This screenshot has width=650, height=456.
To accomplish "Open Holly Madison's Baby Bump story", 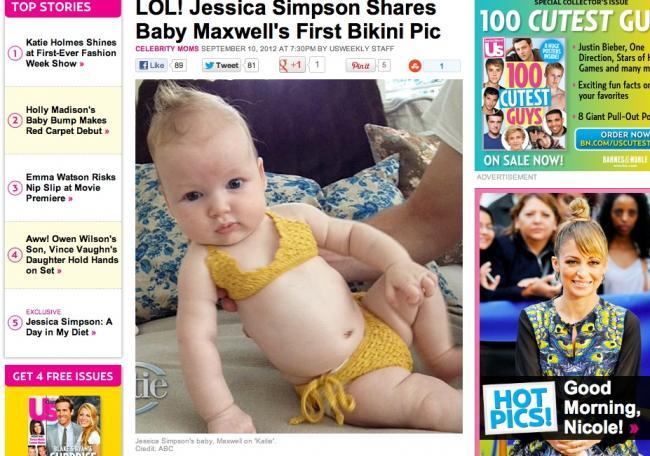I will (x=68, y=120).
